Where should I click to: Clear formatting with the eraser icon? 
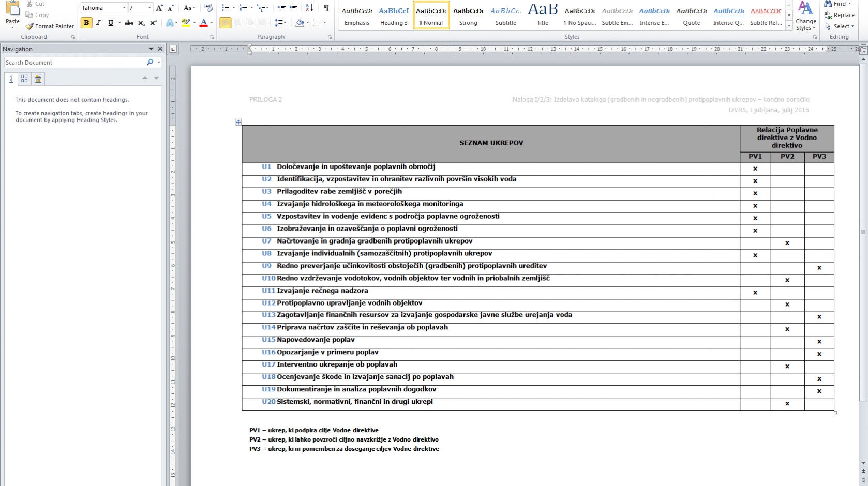208,8
